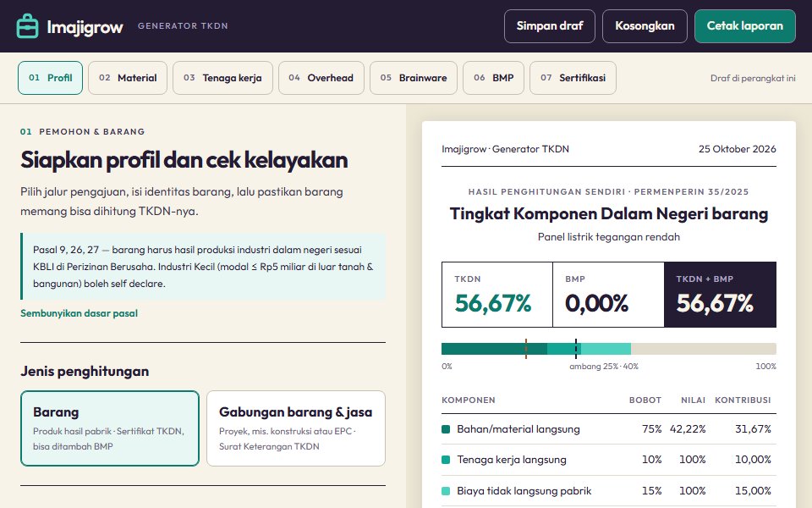Click the Simpan draf button
812x508 pixels.
point(550,26)
